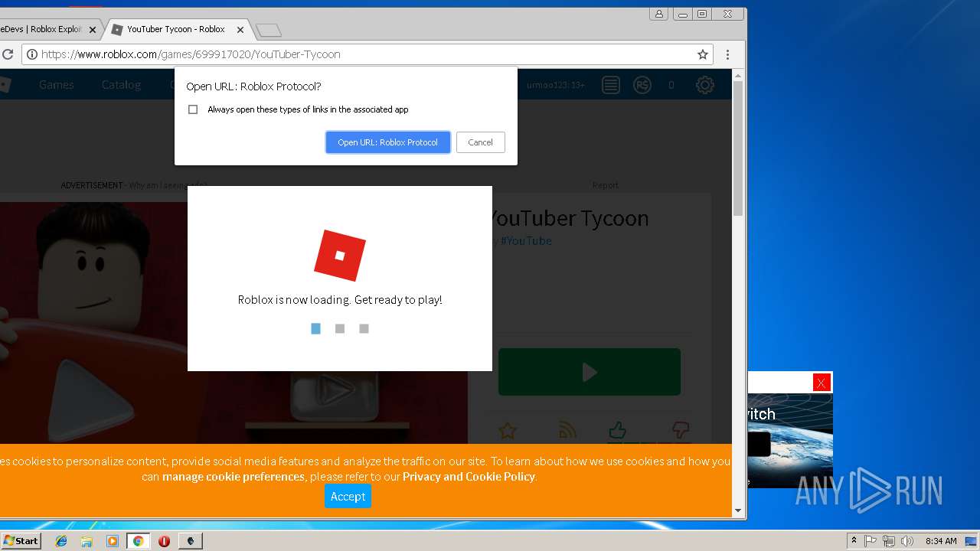Favorite the game with the star icon
Screen dimensions: 980x551
[507, 431]
